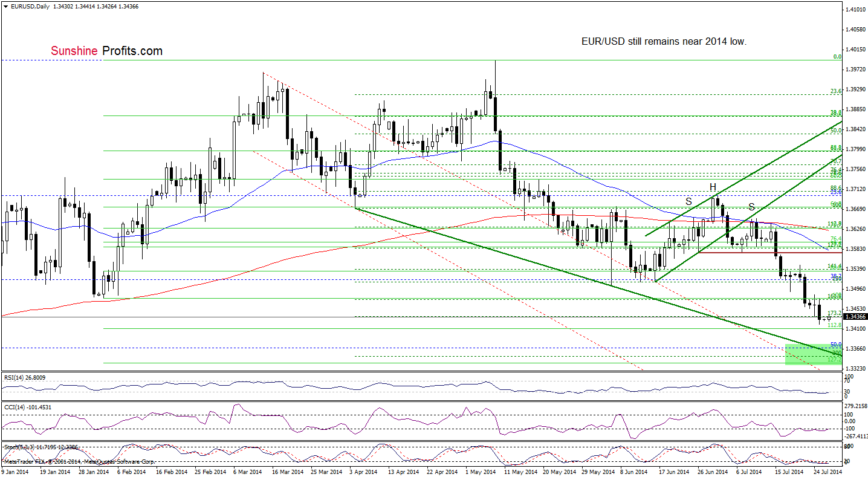Click the SunshineProfits.com logo text
The height and width of the screenshot is (477, 868).
coord(106,51)
